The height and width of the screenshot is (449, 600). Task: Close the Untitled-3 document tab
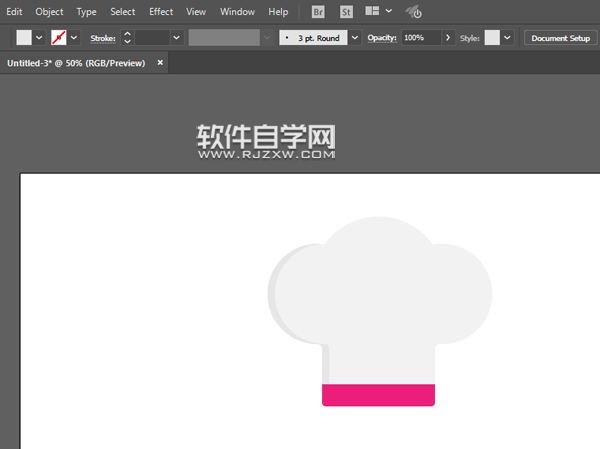(161, 62)
